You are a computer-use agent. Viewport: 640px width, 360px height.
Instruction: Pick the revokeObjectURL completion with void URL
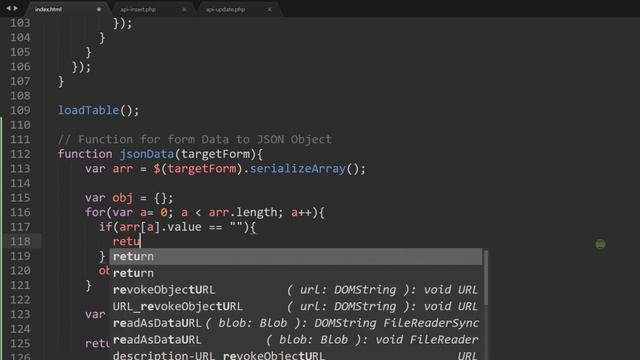[x=296, y=290]
